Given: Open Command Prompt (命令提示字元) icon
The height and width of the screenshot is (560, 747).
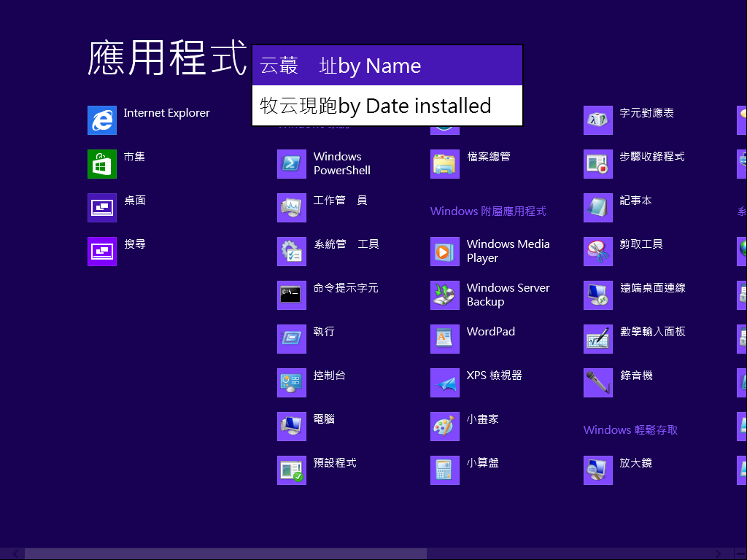Looking at the screenshot, I should [292, 295].
